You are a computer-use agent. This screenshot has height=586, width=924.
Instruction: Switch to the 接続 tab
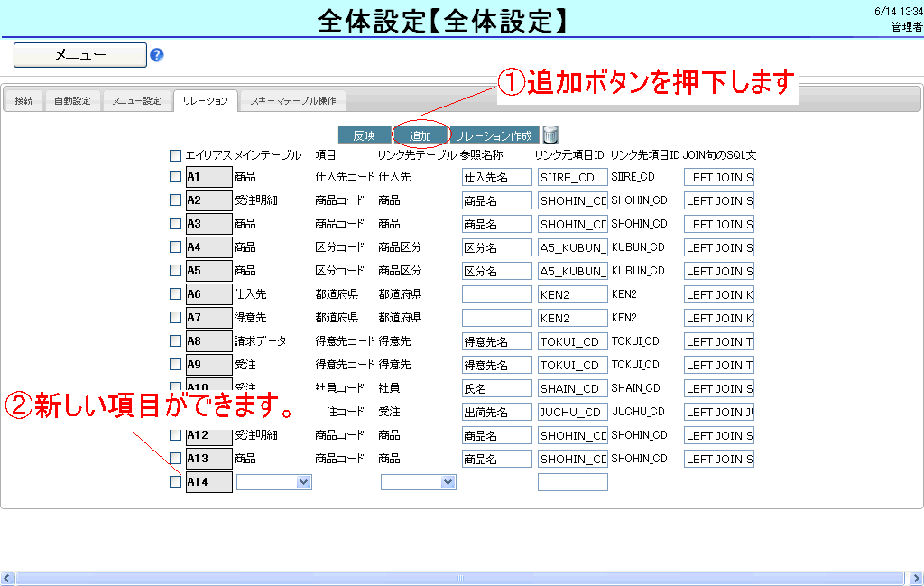coord(23,101)
